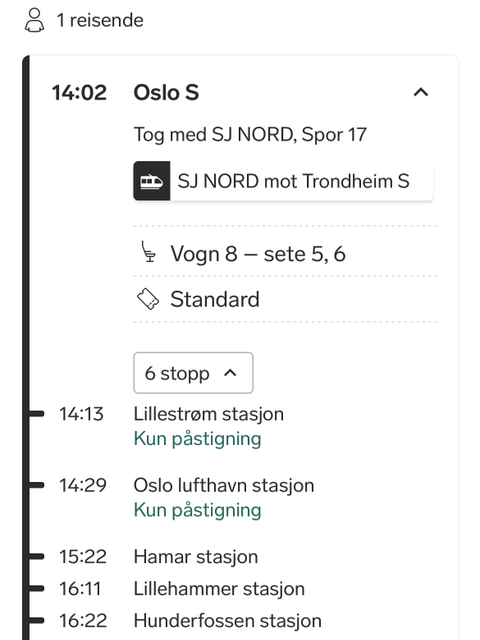
Task: Select the Lillehammer stasjon stop
Action: click(219, 589)
